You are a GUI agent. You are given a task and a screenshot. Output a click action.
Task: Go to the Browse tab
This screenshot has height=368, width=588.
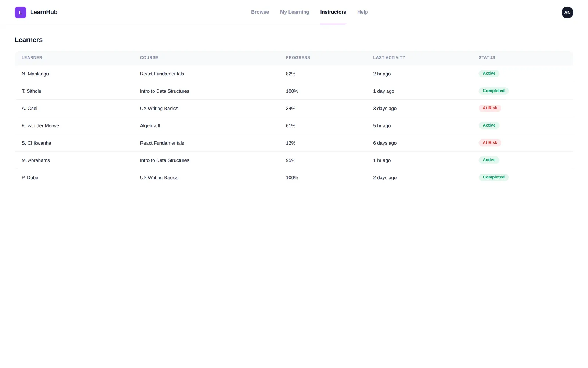(x=260, y=12)
